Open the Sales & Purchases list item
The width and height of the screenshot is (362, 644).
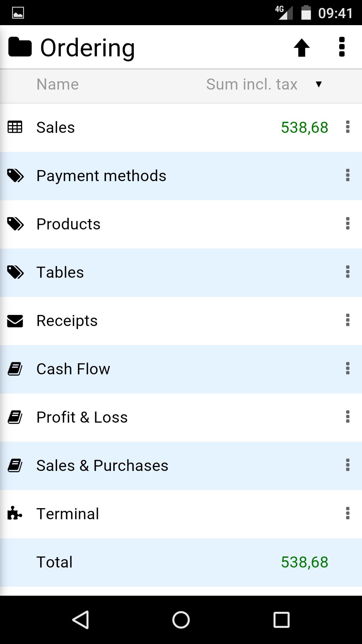click(x=102, y=466)
